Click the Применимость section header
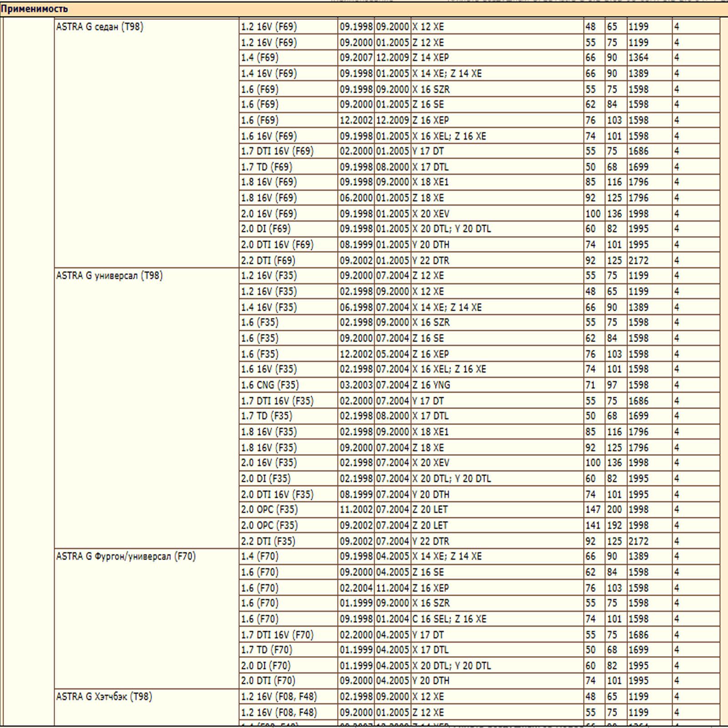The image size is (728, 728). pyautogui.click(x=34, y=9)
